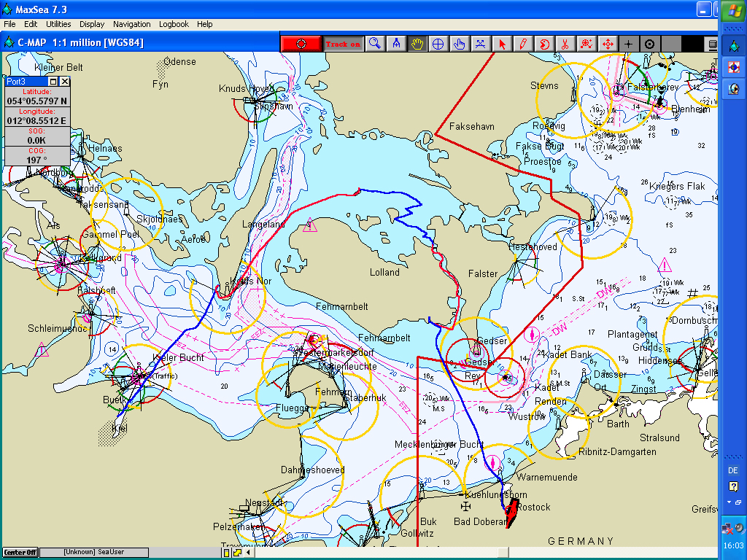Toggle the Center Off button
This screenshot has height=560, width=747.
pyautogui.click(x=20, y=553)
